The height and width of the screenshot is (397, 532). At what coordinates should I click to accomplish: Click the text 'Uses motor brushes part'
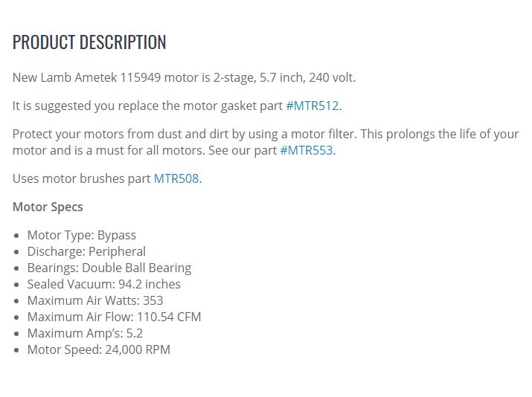coord(82,178)
